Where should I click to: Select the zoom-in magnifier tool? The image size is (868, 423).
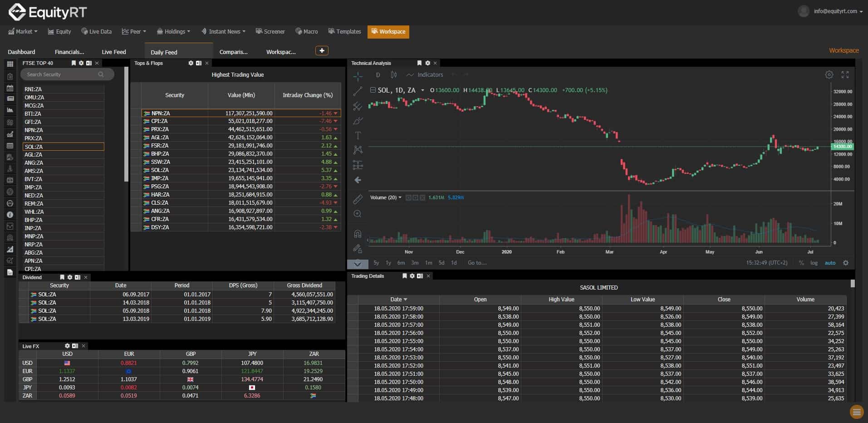(358, 214)
